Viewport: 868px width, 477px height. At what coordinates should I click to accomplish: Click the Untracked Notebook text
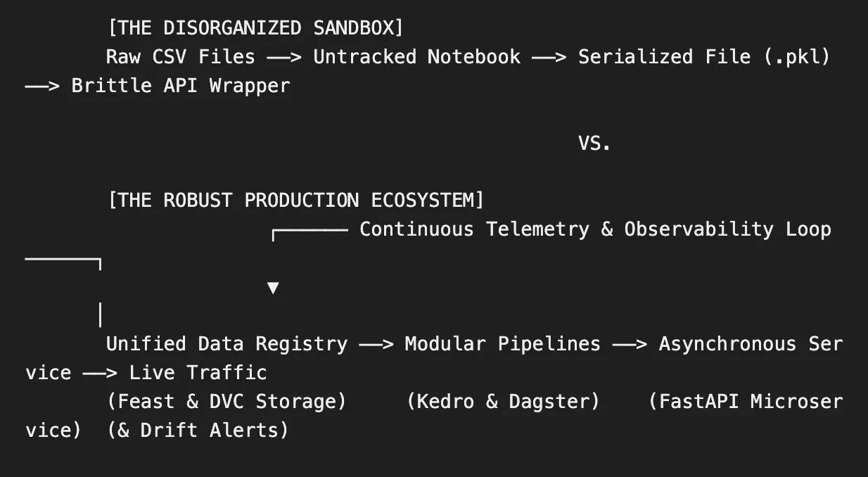pyautogui.click(x=417, y=57)
